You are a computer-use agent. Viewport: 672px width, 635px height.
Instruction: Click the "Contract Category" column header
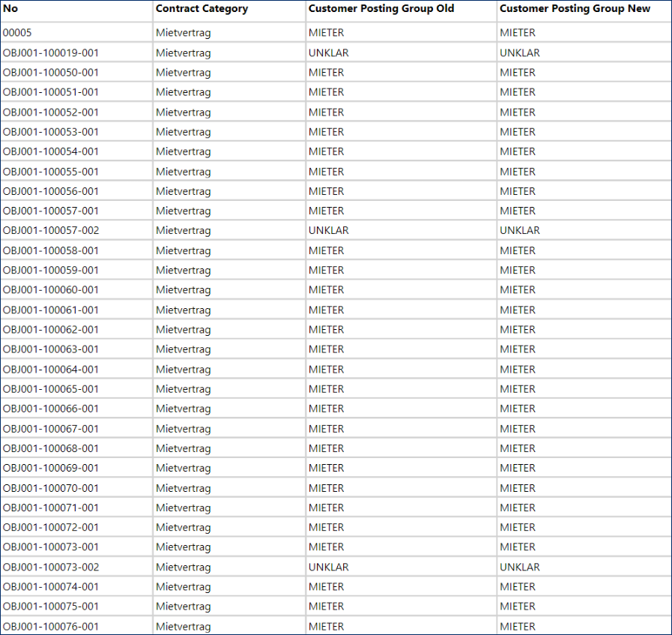point(202,9)
